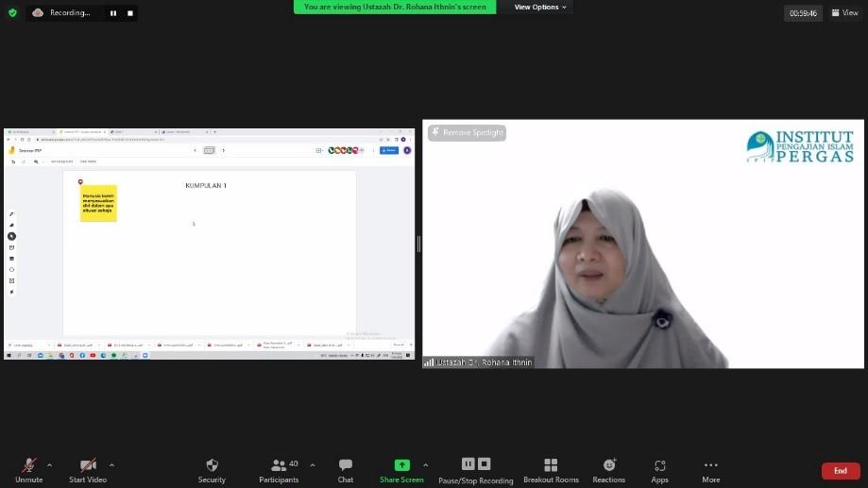
Task: Pick the Jamboard sticky note tool
Action: pos(11,247)
